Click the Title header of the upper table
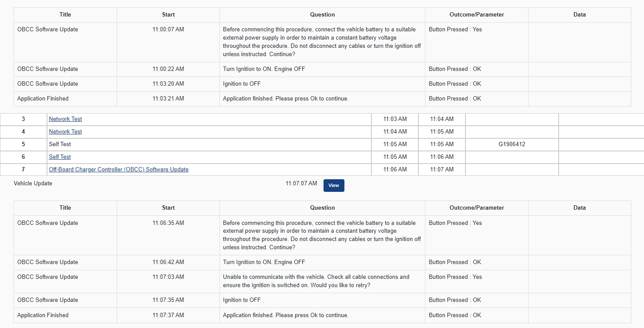Viewport: 644px width, 328px height. 65,15
